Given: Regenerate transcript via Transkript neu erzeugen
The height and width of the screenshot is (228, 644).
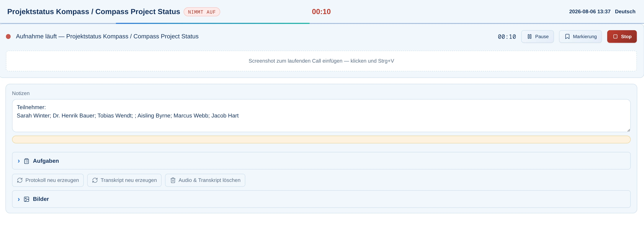Looking at the screenshot, I should 124,180.
